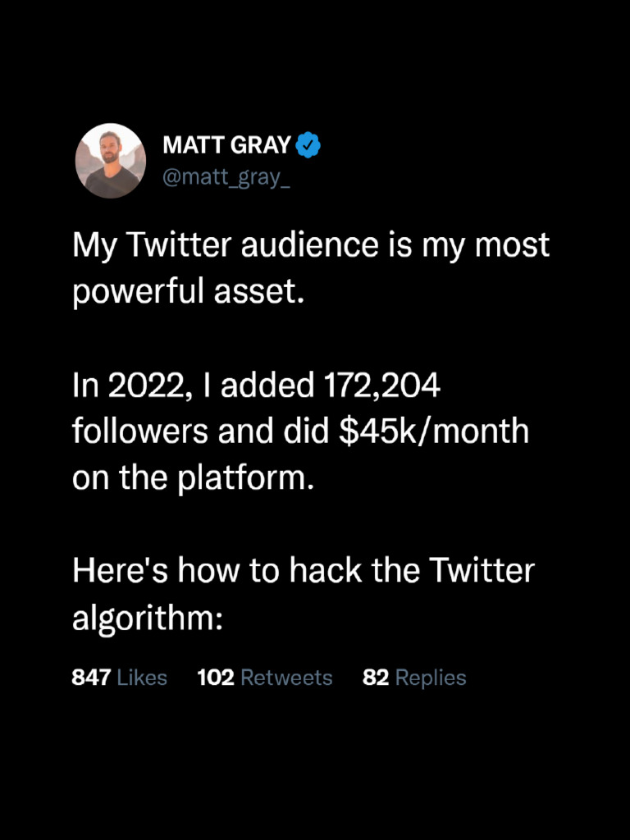Open the Retweets label

(286, 678)
